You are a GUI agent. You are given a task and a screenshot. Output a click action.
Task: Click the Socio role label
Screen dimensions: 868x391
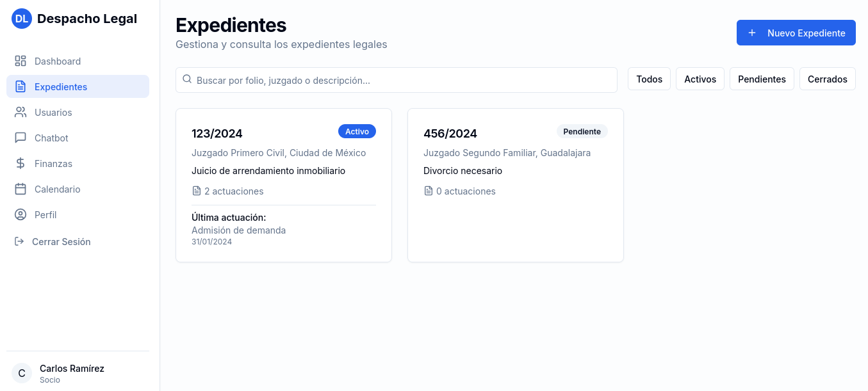click(50, 380)
